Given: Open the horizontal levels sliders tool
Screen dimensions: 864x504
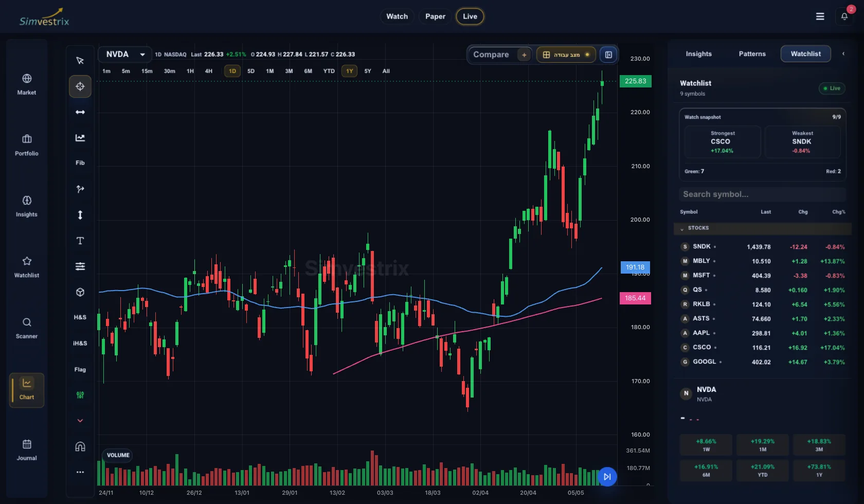Looking at the screenshot, I should [80, 266].
